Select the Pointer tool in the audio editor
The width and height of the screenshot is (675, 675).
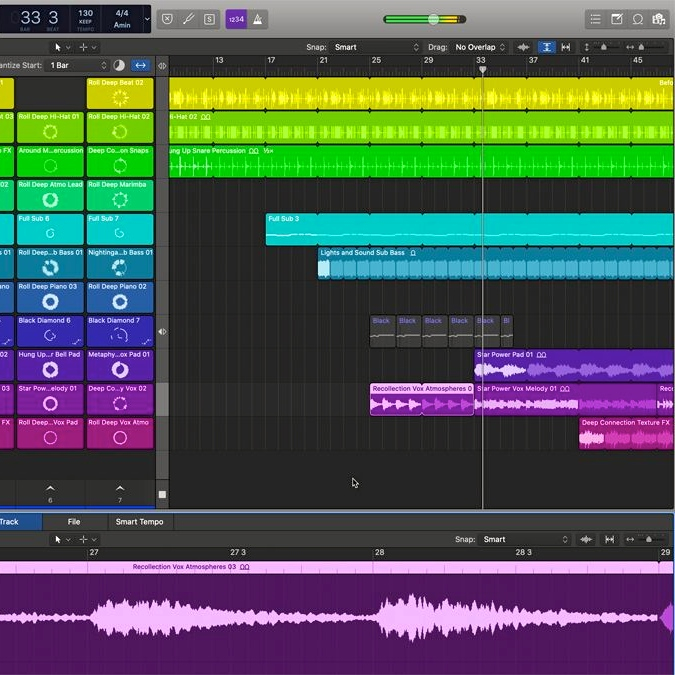(58, 539)
